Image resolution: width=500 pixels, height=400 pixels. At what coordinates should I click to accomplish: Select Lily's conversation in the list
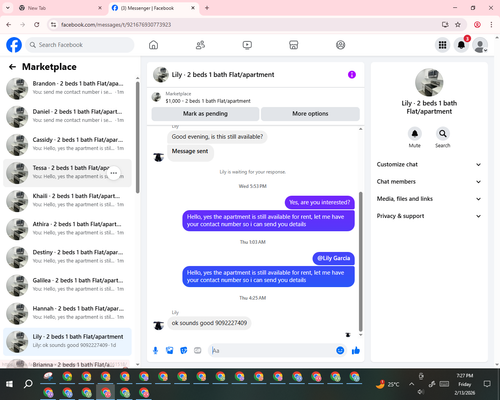tap(67, 342)
